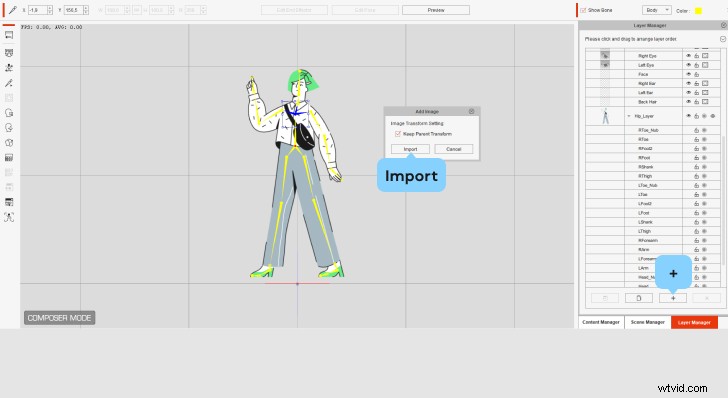Click the layer list panel icon in left toolbar
728x398 pixels.
point(9,202)
